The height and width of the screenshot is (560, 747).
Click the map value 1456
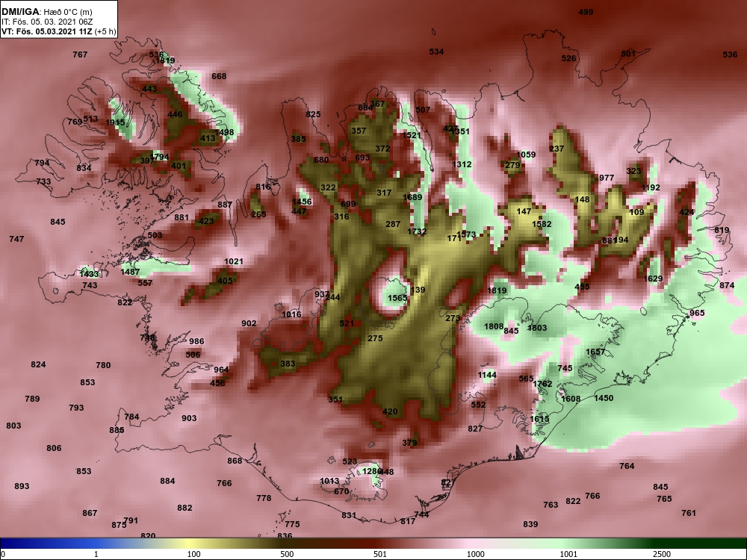click(x=302, y=202)
